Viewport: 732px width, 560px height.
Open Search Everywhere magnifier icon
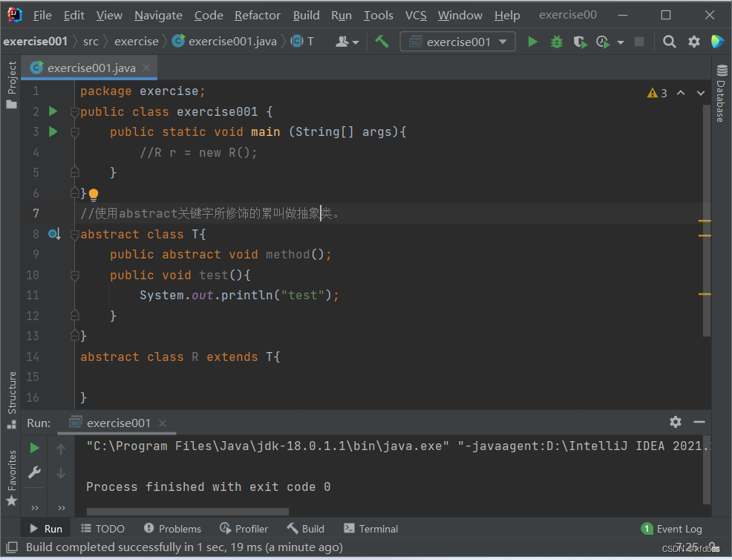[x=669, y=42]
